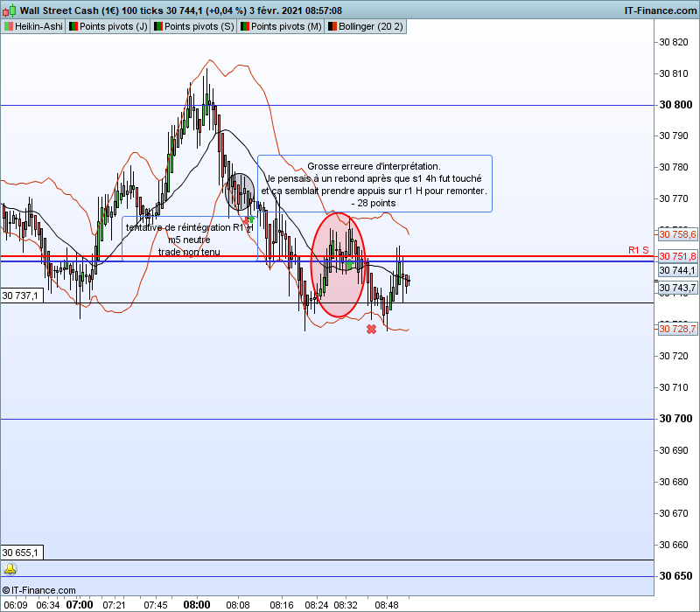Open the Points pivots (J) indicator tab

pos(108,26)
